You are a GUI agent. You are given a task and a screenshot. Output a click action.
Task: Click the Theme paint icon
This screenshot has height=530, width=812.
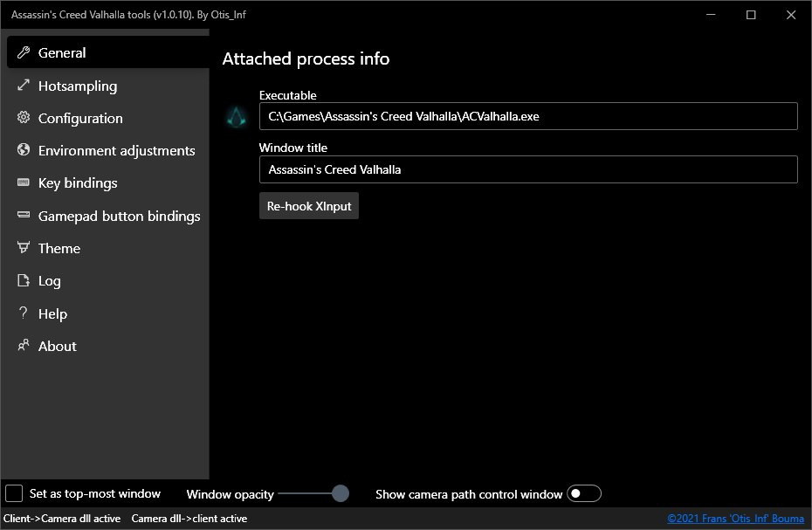tap(24, 248)
